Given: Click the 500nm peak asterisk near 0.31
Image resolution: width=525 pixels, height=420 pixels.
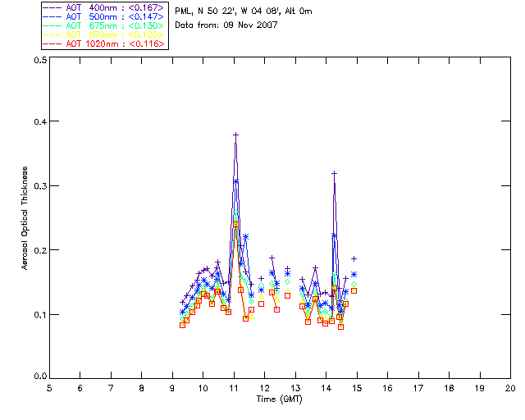Looking at the screenshot, I should coord(235,181).
